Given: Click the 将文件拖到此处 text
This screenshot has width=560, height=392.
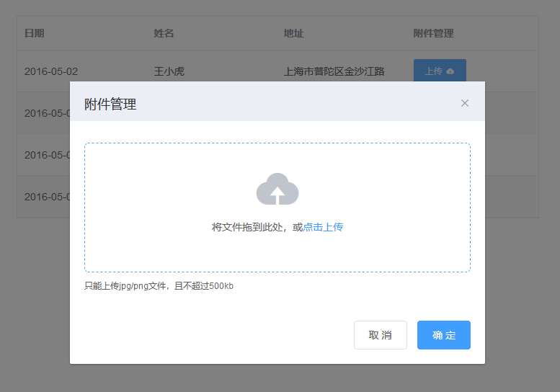Looking at the screenshot, I should pyautogui.click(x=247, y=227).
